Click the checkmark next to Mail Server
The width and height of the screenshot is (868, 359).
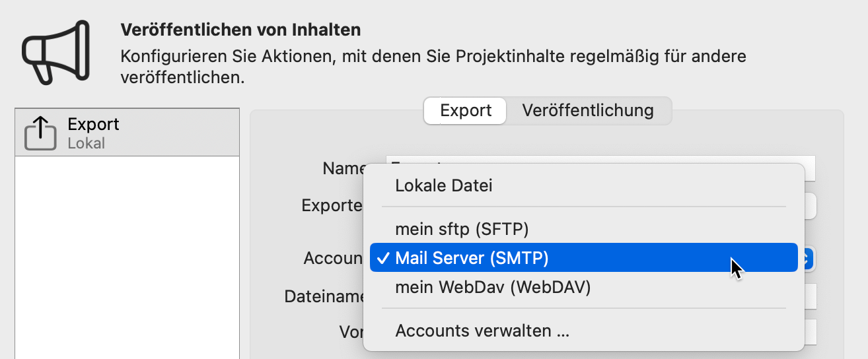pos(382,258)
